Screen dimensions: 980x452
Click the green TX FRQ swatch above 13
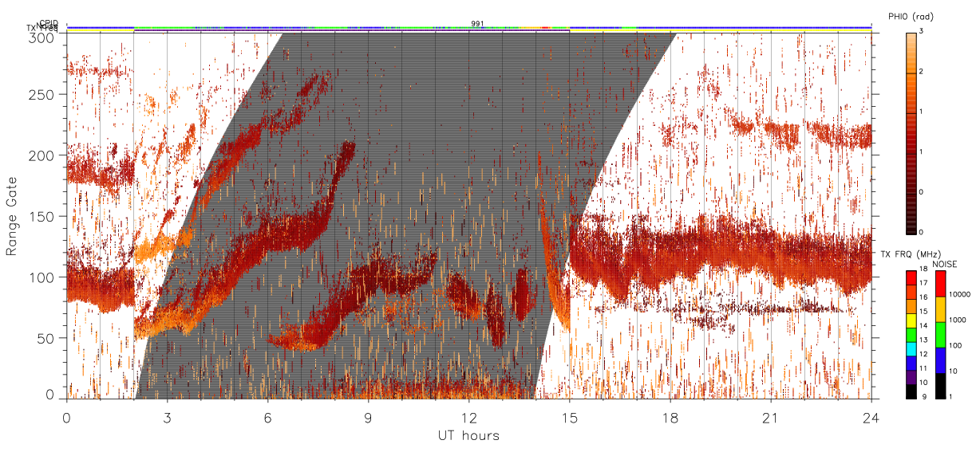(x=911, y=334)
